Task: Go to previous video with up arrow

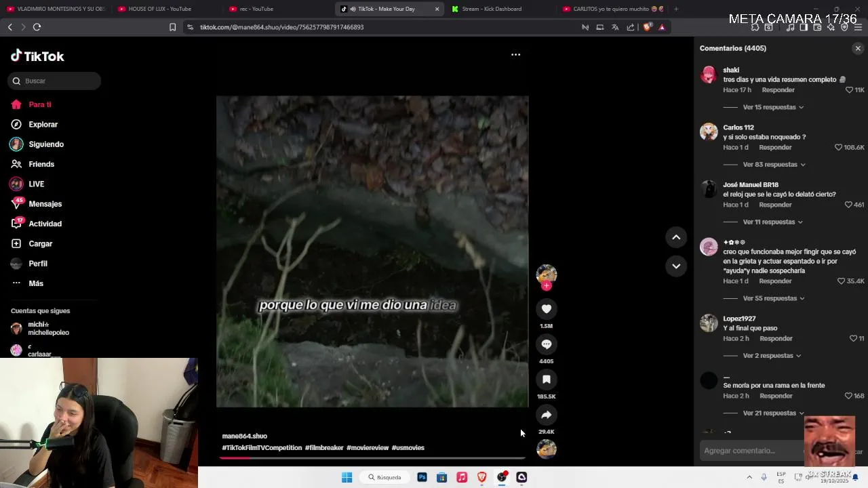Action: (x=676, y=237)
